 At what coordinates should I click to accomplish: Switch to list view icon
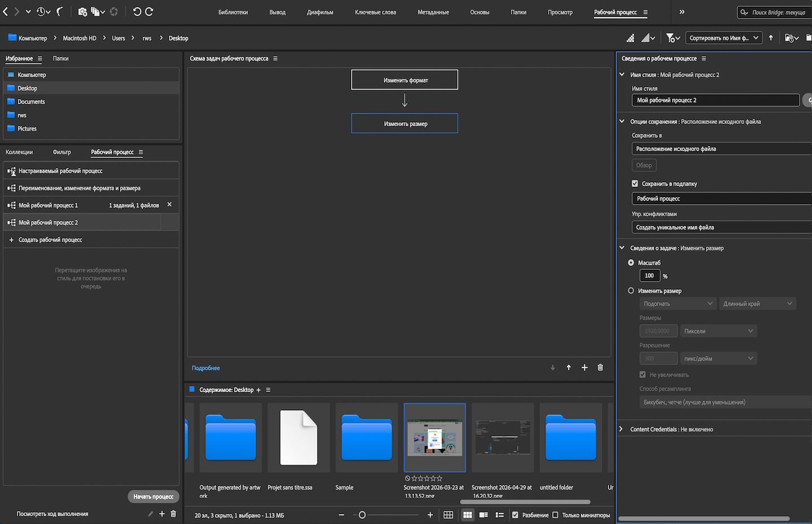[x=499, y=515]
